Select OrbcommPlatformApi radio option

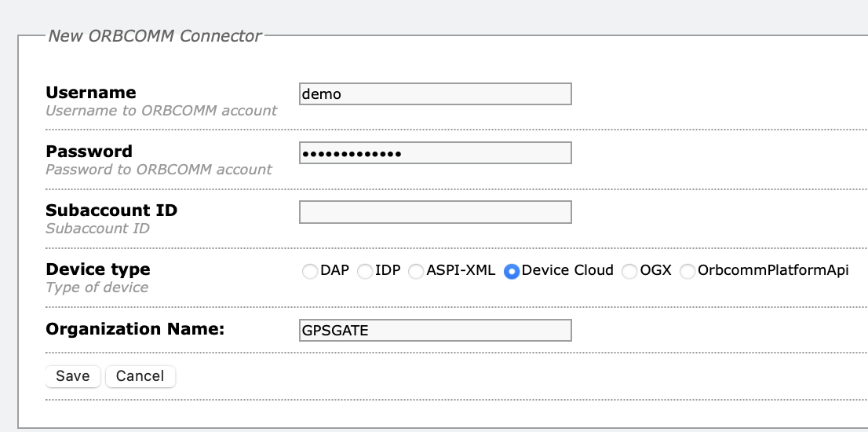pos(687,272)
